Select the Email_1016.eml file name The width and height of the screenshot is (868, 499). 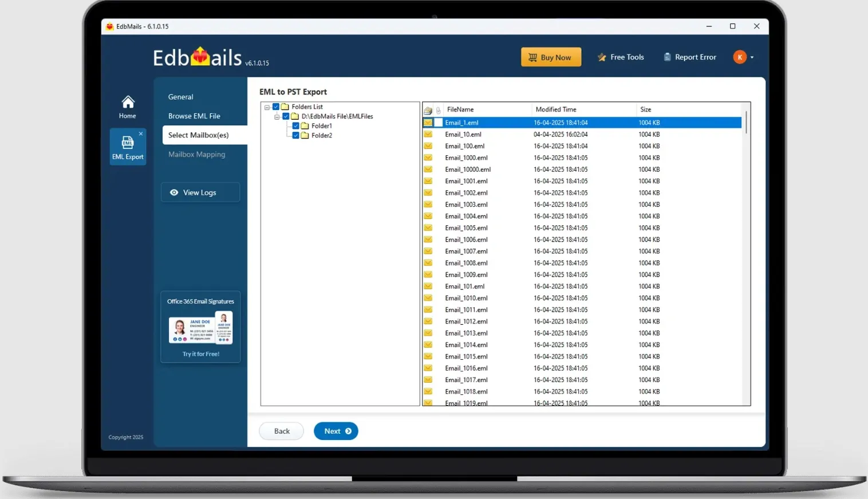point(466,368)
